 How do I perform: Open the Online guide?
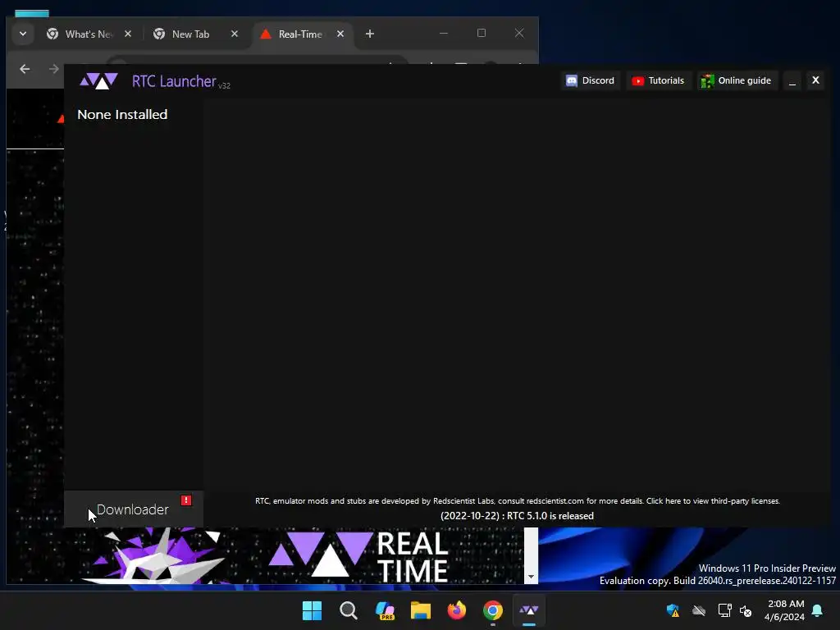click(x=737, y=80)
